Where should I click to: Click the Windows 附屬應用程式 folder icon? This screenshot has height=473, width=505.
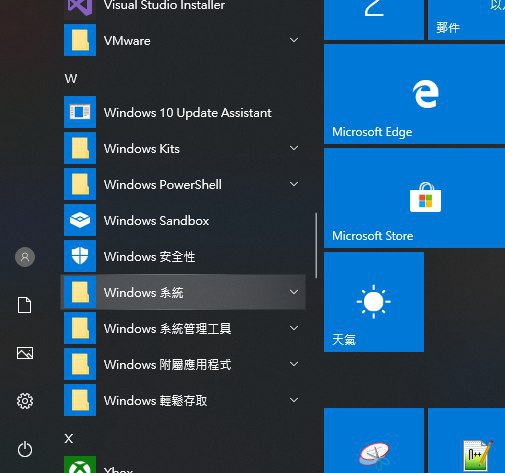(x=80, y=364)
